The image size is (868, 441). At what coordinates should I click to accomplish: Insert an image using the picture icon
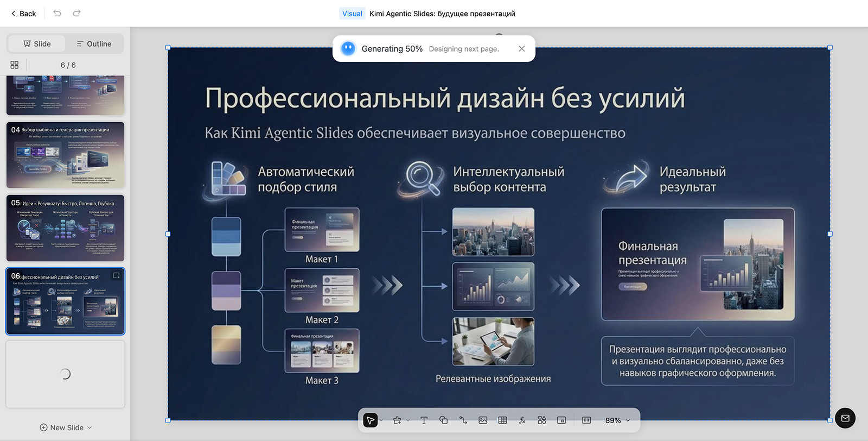pyautogui.click(x=483, y=420)
